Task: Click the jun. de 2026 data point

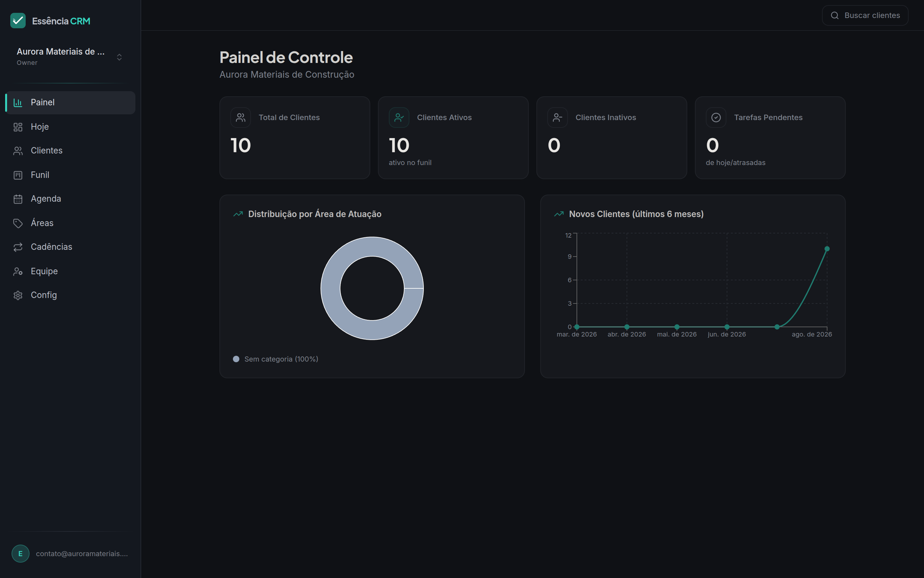Action: click(727, 327)
